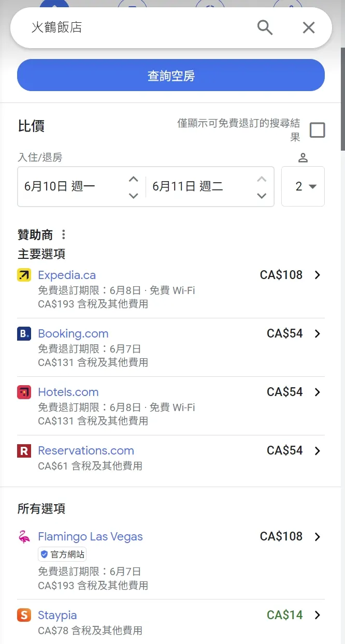Image resolution: width=345 pixels, height=644 pixels.
Task: Open the 贊助商 three-dot menu
Action: tap(63, 234)
